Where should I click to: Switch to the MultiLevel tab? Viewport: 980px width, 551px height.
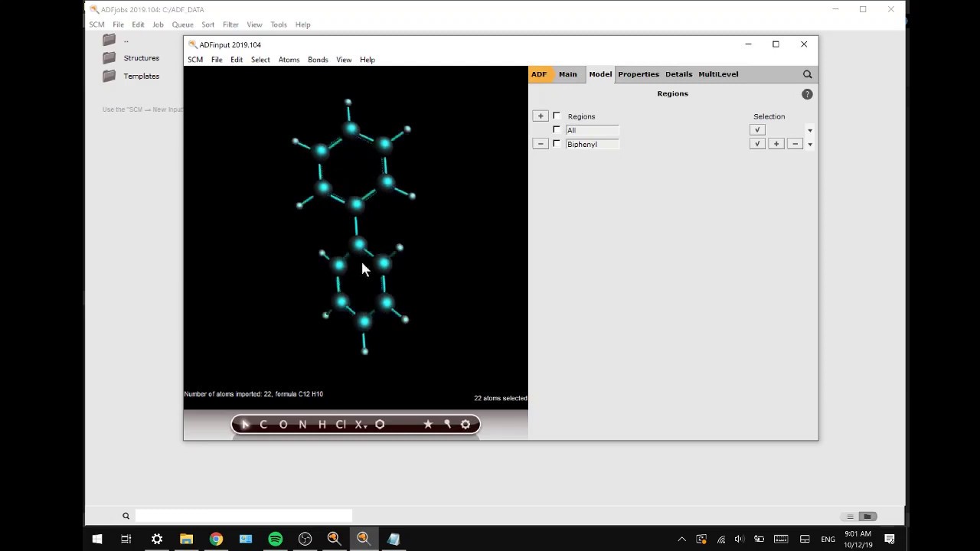pos(718,74)
